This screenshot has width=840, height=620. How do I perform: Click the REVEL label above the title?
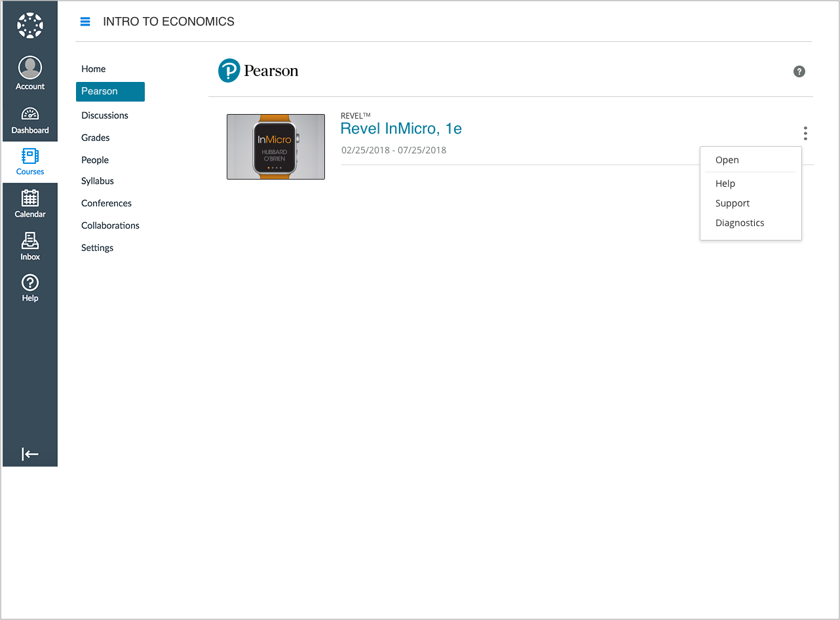pos(356,115)
